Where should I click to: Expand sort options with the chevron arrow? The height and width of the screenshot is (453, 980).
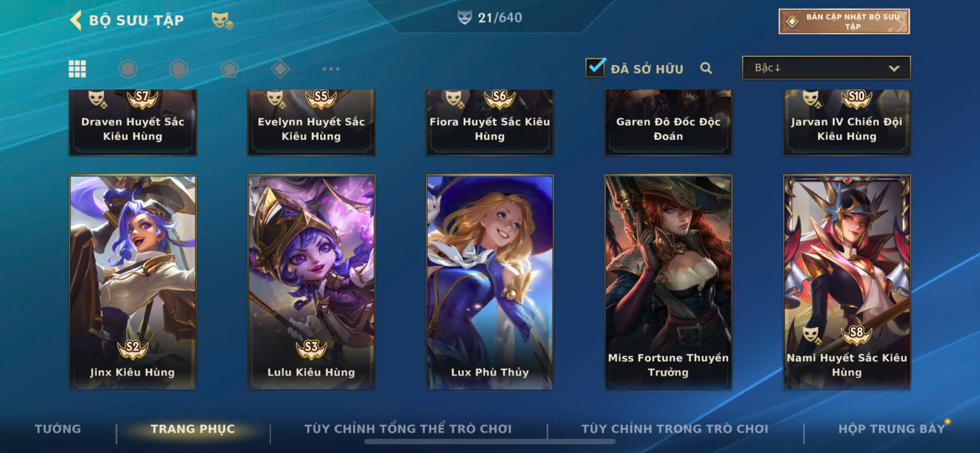pos(894,69)
